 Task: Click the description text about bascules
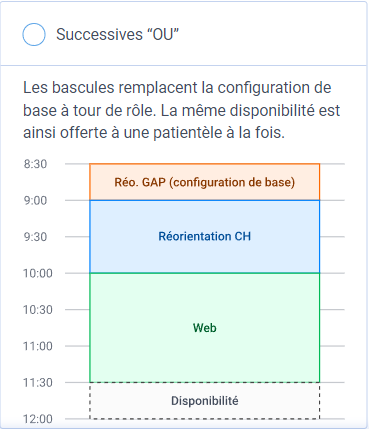182,110
